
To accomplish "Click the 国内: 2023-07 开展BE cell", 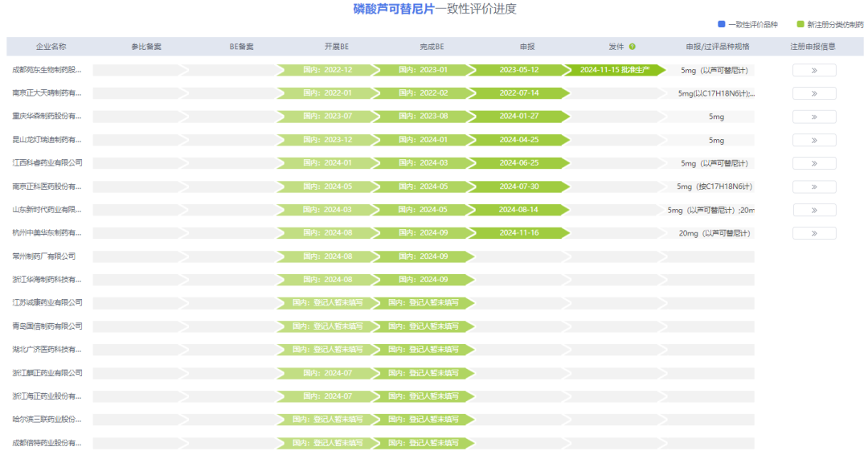I will (x=328, y=117).
